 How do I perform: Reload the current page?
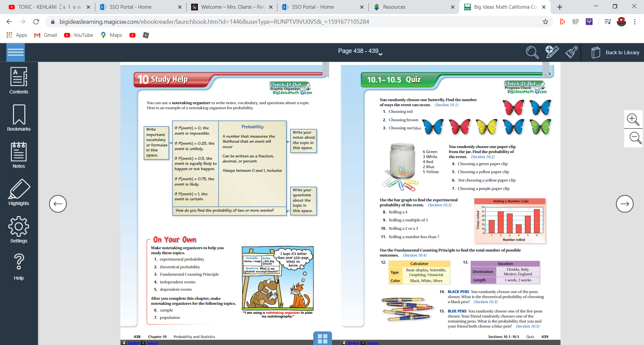point(36,22)
